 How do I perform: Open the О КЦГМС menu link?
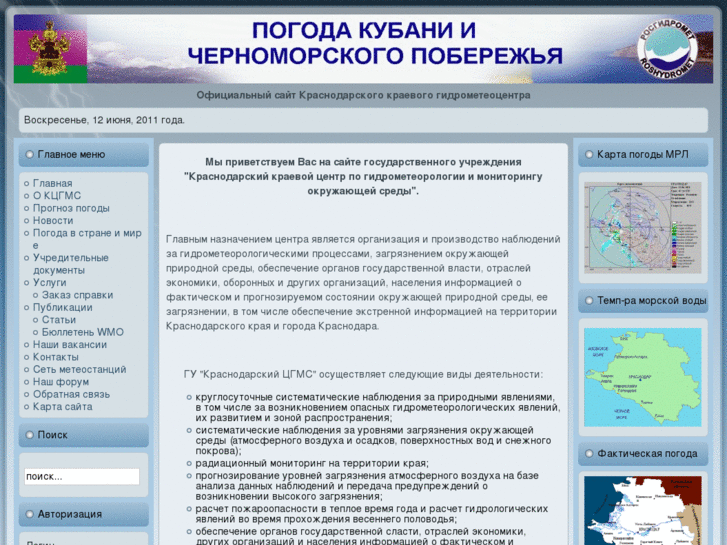pos(57,196)
